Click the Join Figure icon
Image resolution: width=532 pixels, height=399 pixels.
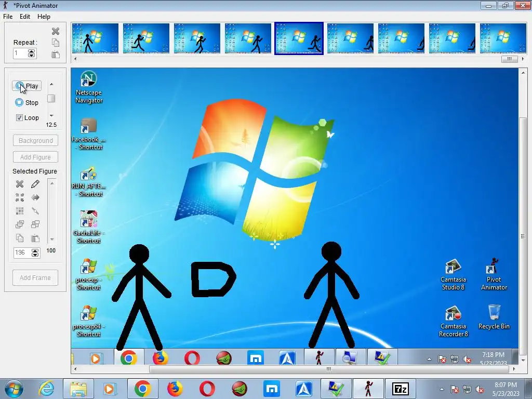point(35,211)
